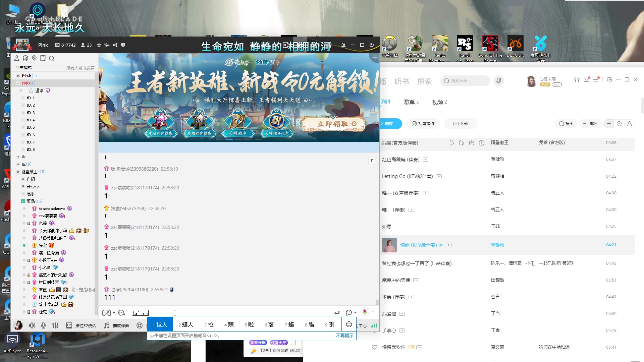This screenshot has width=644, height=362.
Task: Click the skin shirt icon in the music player
Action: 577,80
